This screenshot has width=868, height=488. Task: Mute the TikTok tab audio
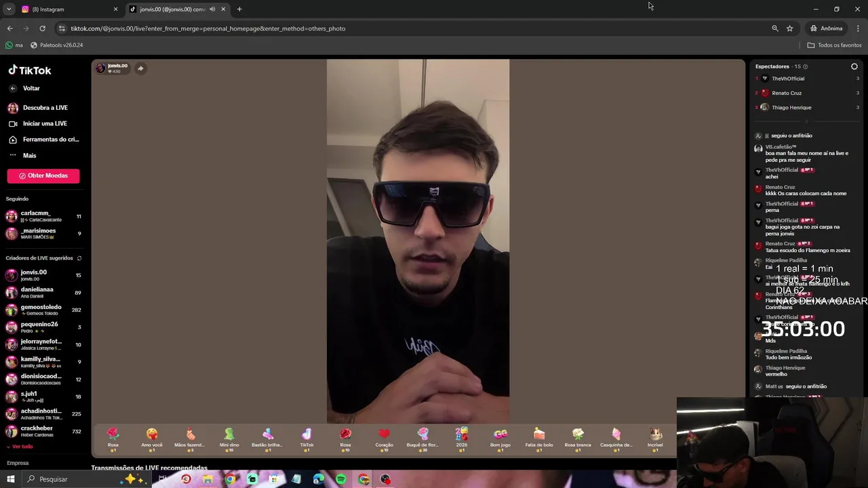pyautogui.click(x=213, y=9)
